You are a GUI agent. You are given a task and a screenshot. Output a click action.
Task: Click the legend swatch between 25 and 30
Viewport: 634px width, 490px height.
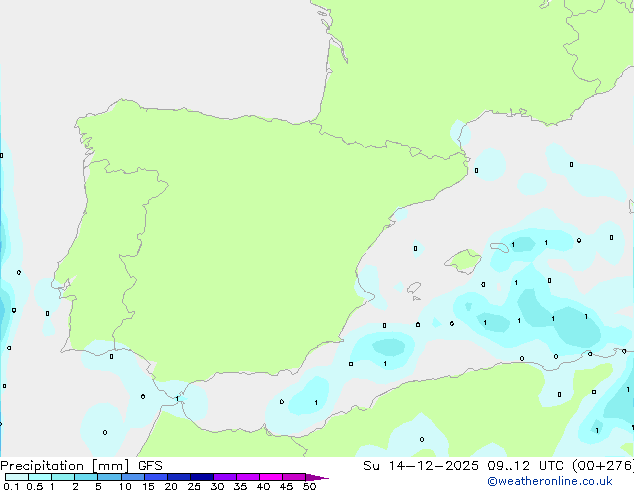pyautogui.click(x=201, y=477)
